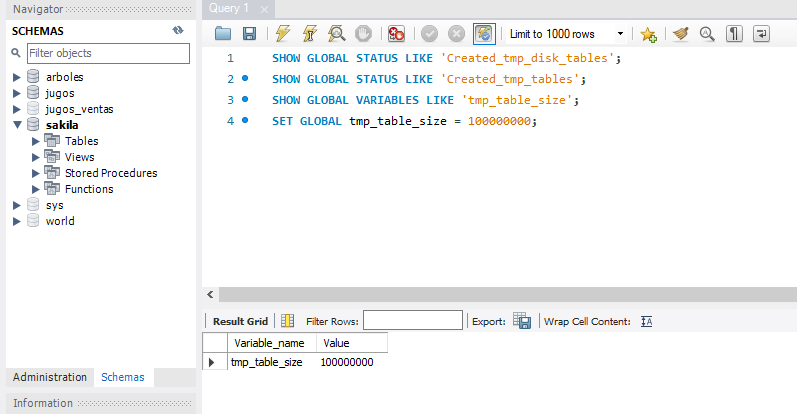This screenshot has width=797, height=414.
Task: Click the Result Grid label
Action: pyautogui.click(x=240, y=321)
